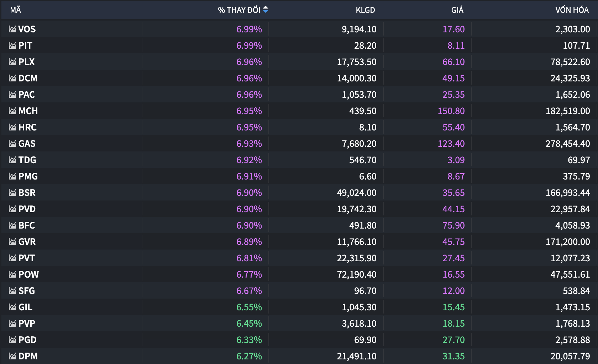Toggle sort arrow on % THAY ĐỔI column
This screenshot has width=598, height=364.
266,10
